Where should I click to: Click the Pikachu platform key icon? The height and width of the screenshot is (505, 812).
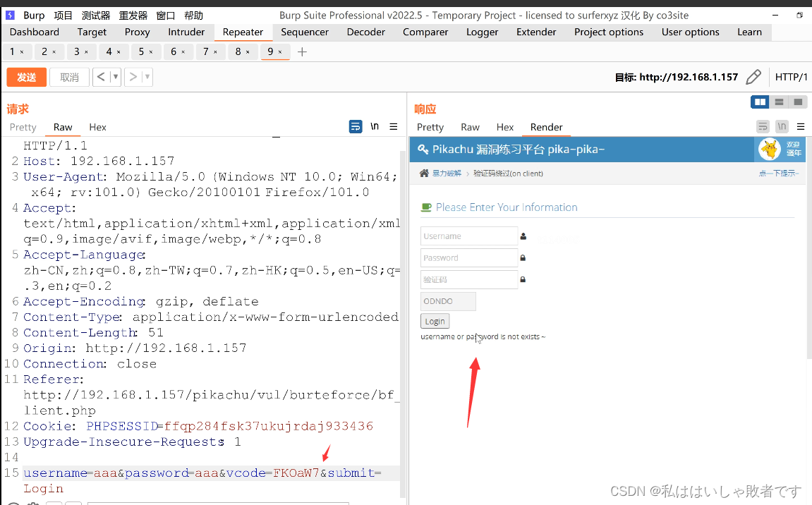[423, 149]
